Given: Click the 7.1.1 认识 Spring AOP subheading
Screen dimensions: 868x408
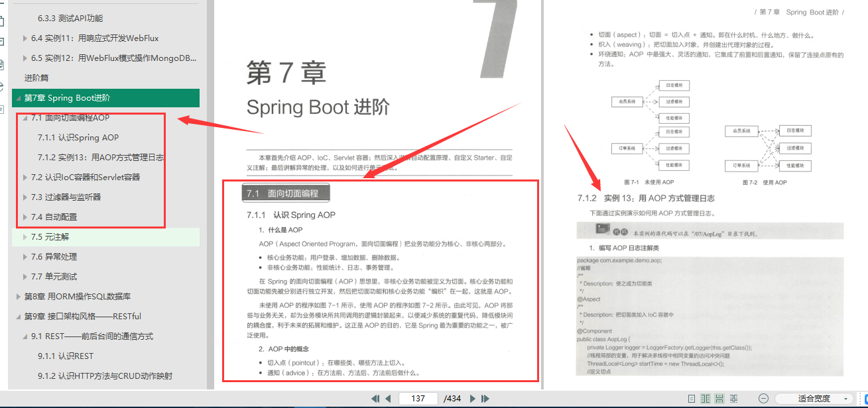Looking at the screenshot, I should click(291, 215).
